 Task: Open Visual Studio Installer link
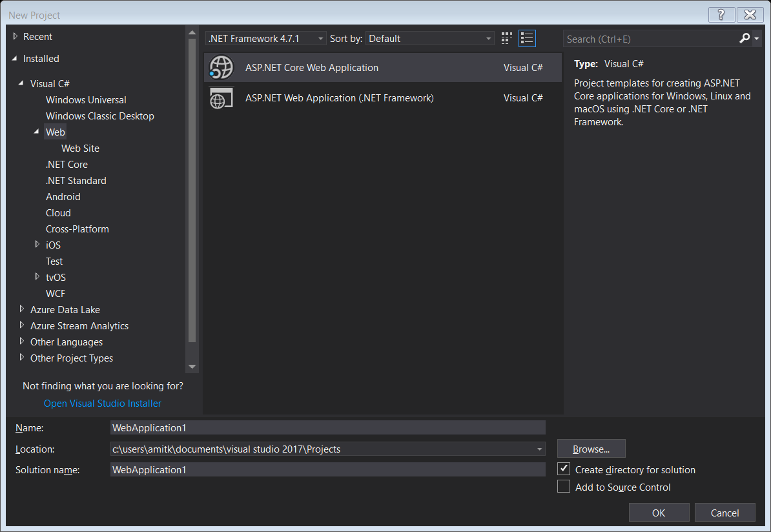[102, 403]
